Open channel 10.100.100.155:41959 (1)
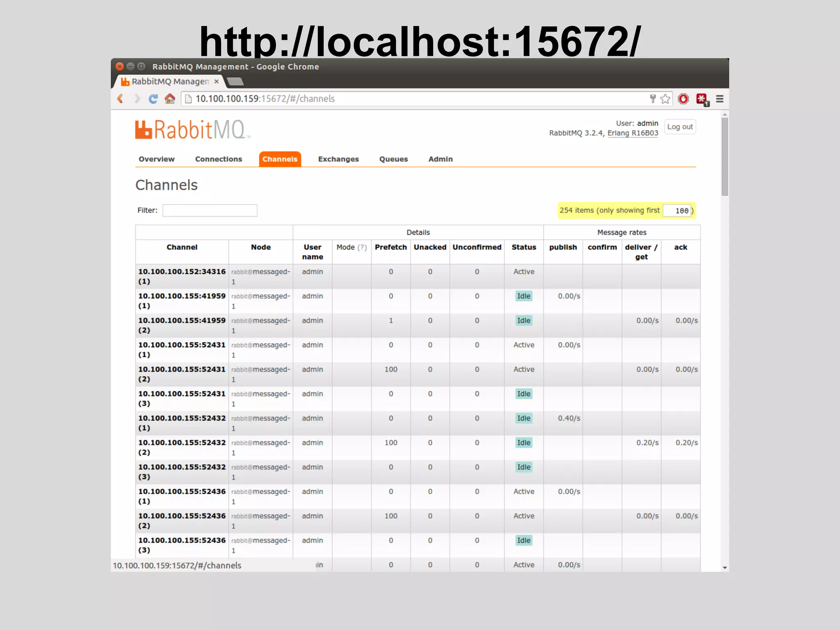Image resolution: width=840 pixels, height=630 pixels. click(182, 301)
